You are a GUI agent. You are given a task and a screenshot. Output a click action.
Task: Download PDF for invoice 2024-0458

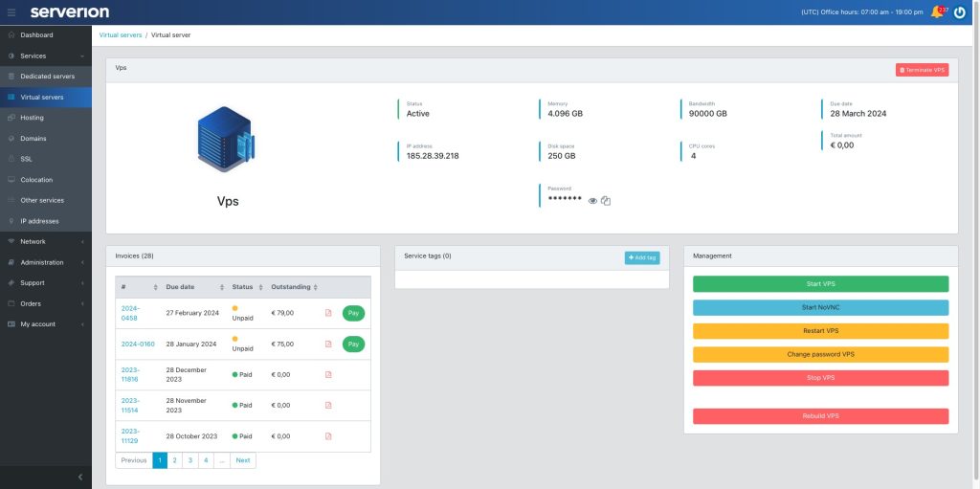pos(328,313)
